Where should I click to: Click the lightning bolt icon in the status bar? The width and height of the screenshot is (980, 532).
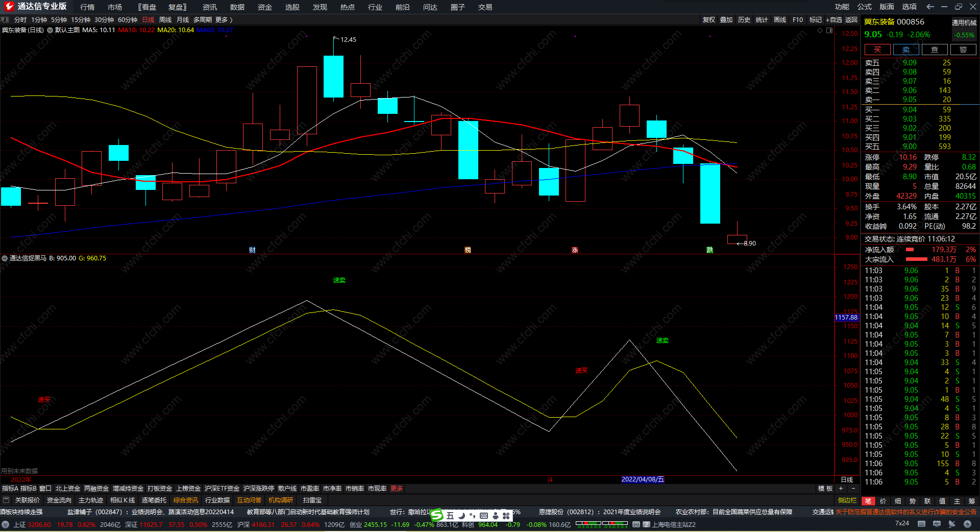(x=967, y=524)
